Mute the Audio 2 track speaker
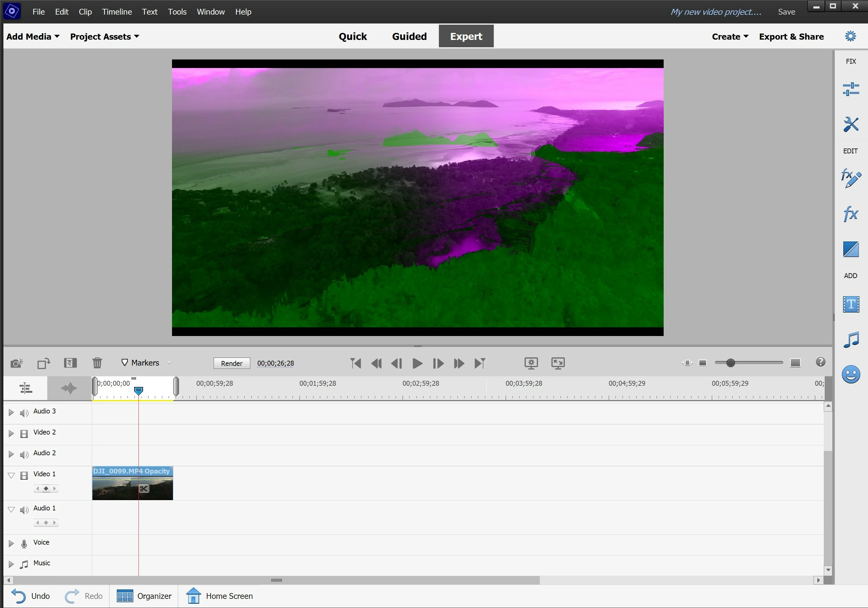The width and height of the screenshot is (868, 608). (24, 455)
